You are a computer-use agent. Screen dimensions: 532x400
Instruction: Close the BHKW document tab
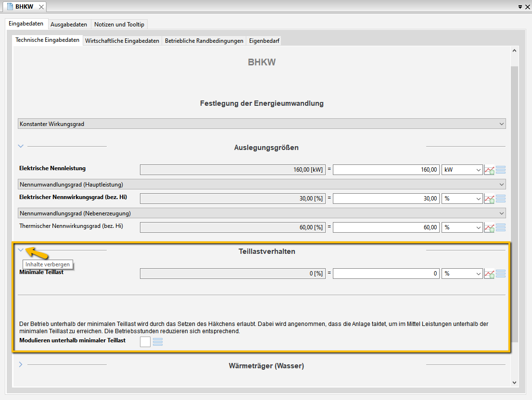(x=41, y=7)
